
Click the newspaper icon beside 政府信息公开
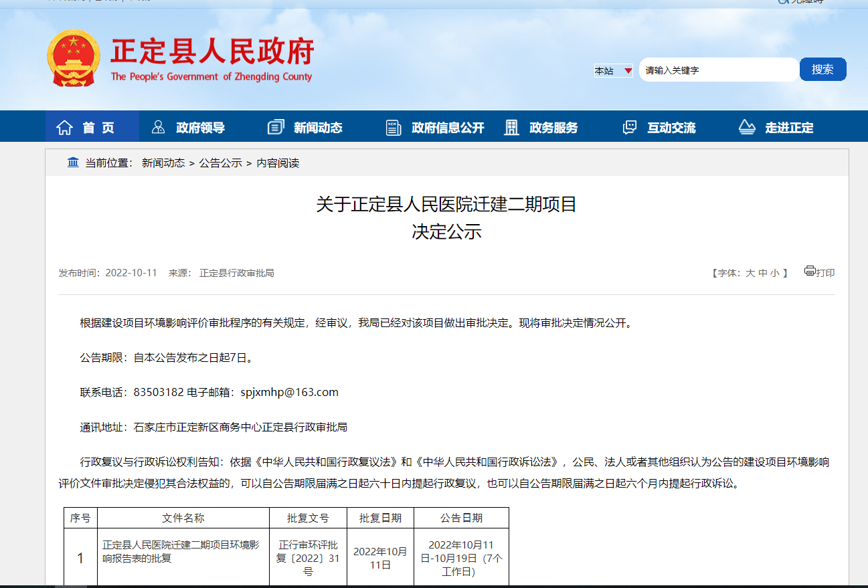tap(394, 127)
